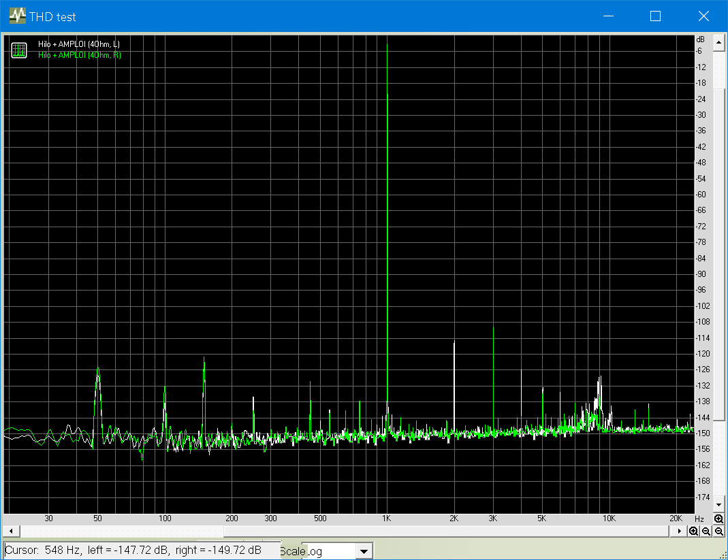This screenshot has width=728, height=560.
Task: Select the green Hilo + AMPLOI R legend entry
Action: tap(80, 54)
